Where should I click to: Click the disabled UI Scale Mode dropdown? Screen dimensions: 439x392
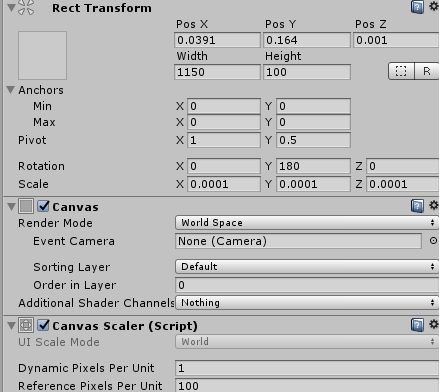[307, 342]
